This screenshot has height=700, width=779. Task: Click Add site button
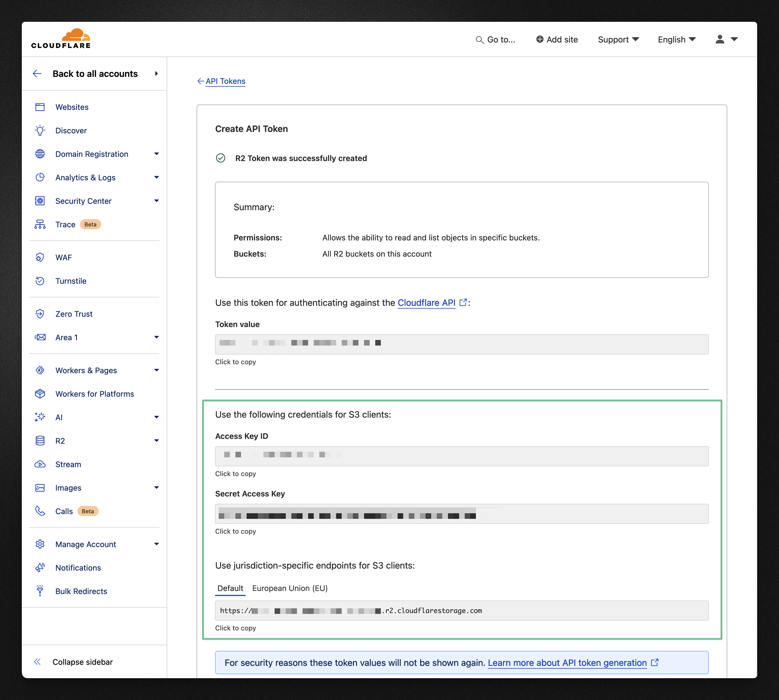pos(557,40)
